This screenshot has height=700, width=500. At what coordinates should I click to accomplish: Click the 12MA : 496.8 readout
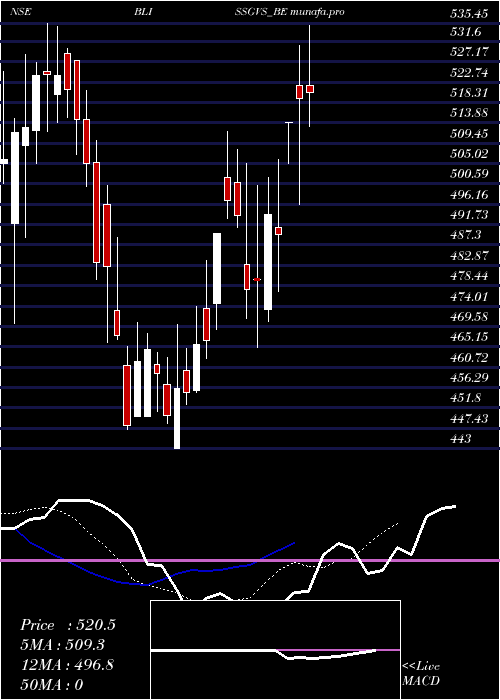(67, 665)
